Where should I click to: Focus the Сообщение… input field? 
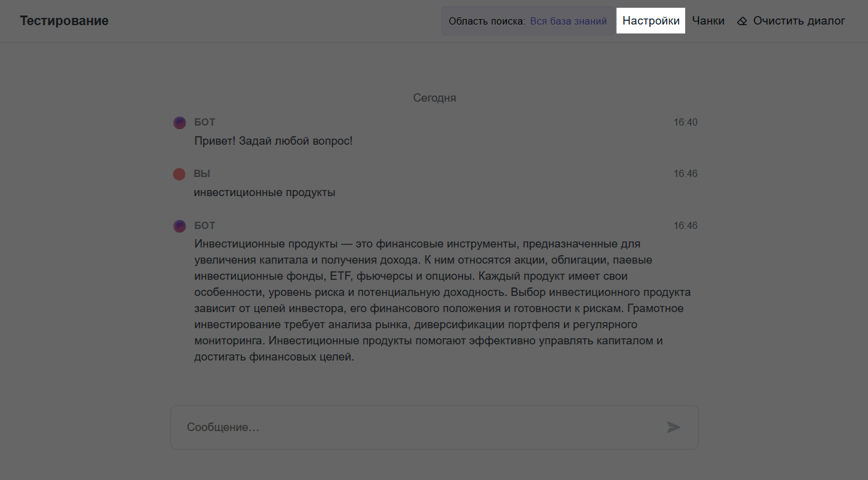tap(418, 427)
